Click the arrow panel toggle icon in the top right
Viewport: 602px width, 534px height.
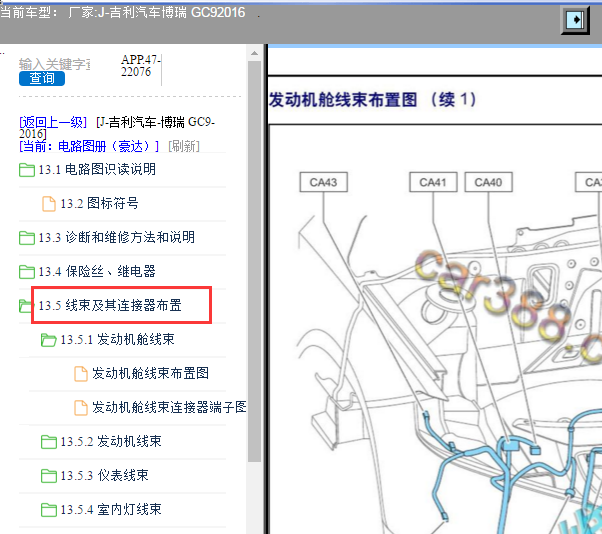tap(576, 19)
